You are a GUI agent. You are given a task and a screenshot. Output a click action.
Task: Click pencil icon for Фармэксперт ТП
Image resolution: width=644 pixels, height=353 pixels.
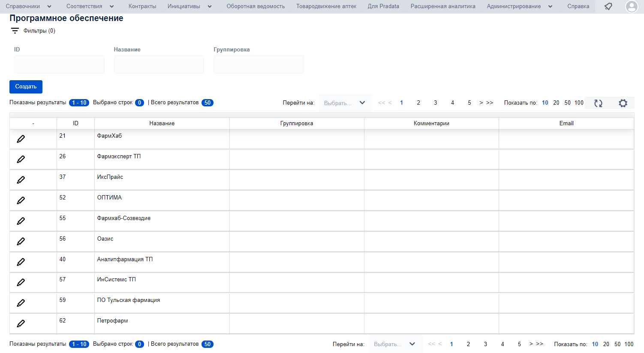21,160
